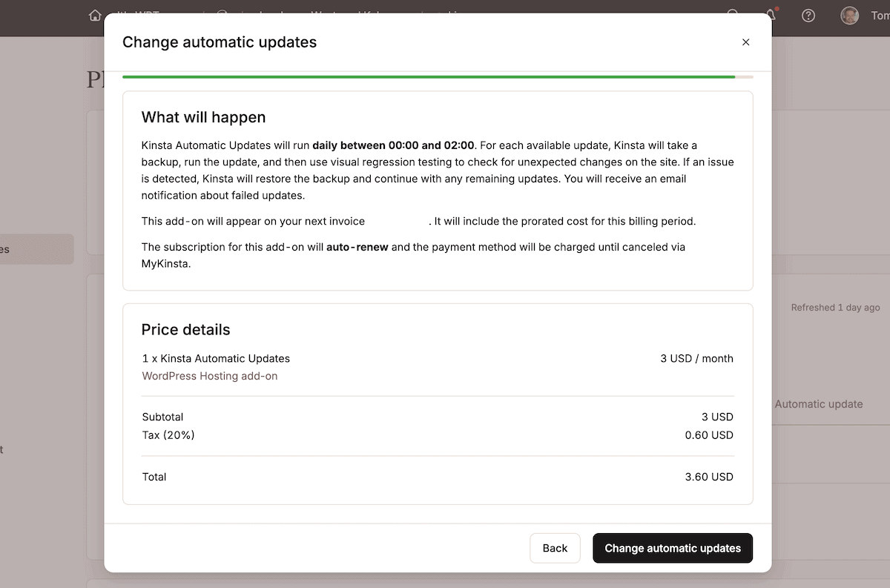Click "Automatic update" column in background page
Viewport: 890px width, 588px height.
click(819, 404)
